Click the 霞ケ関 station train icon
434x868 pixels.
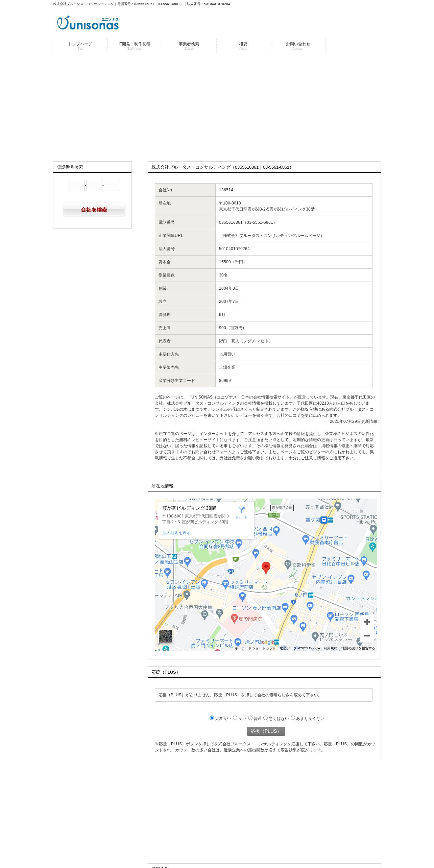coord(324,520)
